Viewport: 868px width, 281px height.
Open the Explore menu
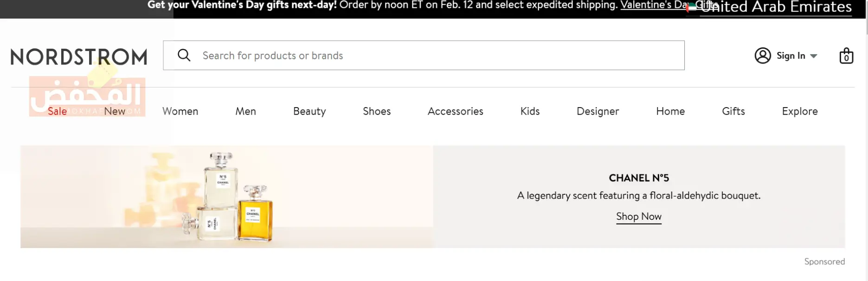[x=800, y=111]
